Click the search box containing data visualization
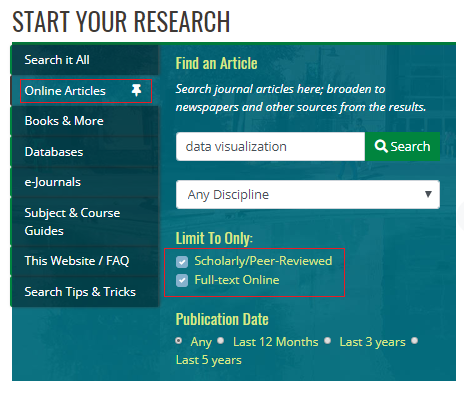The image size is (464, 394). point(270,146)
